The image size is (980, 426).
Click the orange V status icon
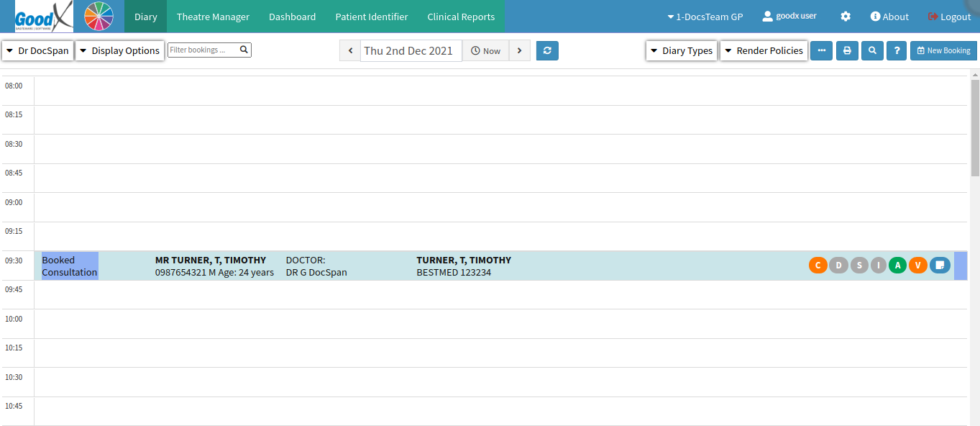coord(917,266)
